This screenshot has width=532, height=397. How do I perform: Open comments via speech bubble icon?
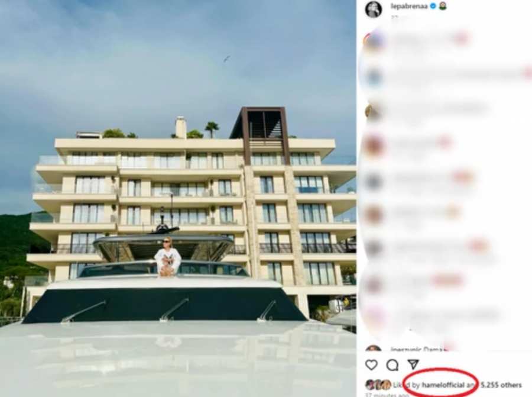(x=392, y=365)
